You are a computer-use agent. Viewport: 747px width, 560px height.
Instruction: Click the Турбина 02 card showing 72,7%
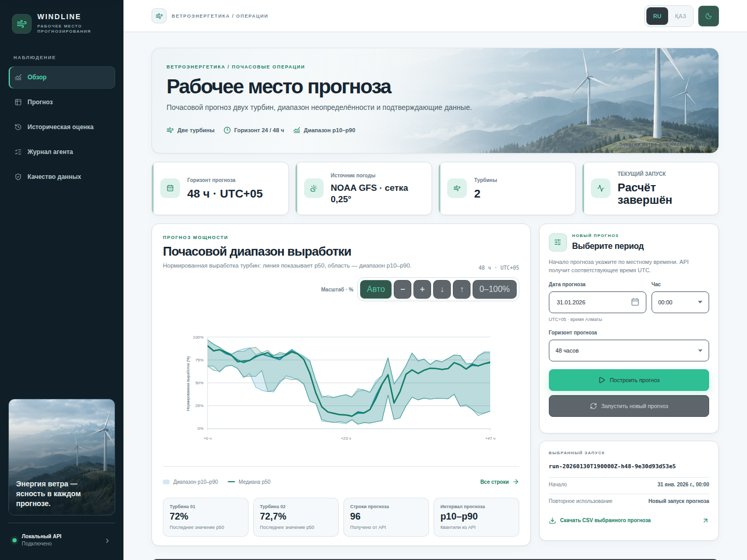pyautogui.click(x=296, y=517)
